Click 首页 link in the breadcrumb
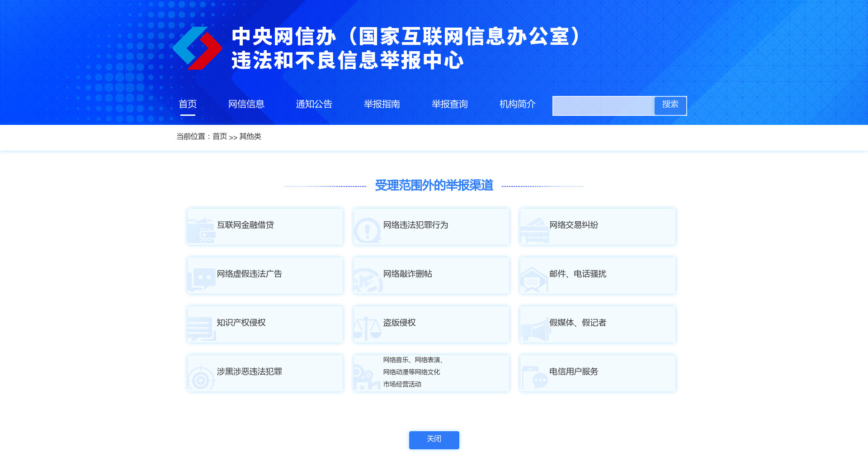The height and width of the screenshot is (476, 868). click(220, 136)
